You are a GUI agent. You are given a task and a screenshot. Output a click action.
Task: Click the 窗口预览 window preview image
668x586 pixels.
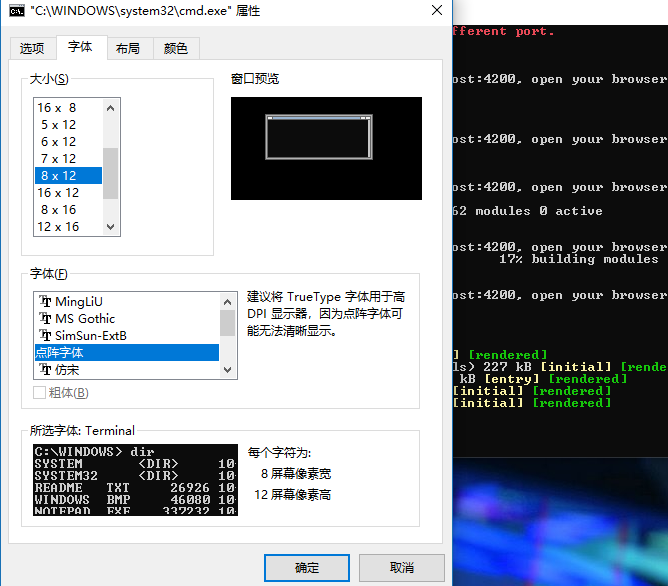(326, 148)
